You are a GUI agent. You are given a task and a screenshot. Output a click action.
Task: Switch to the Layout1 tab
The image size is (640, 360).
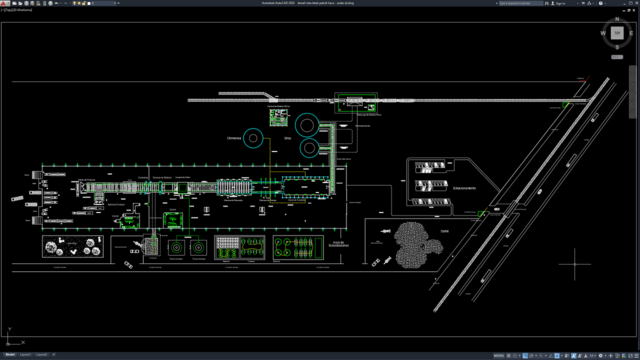25,355
